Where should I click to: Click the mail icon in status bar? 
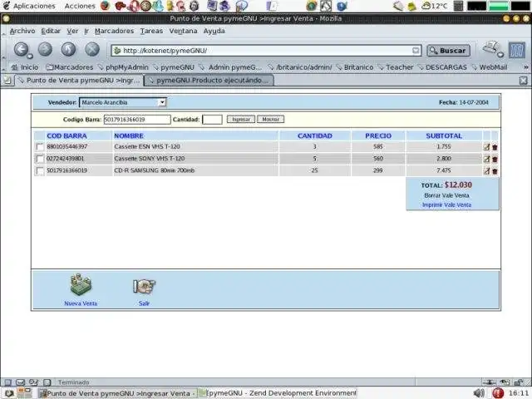click(20, 382)
